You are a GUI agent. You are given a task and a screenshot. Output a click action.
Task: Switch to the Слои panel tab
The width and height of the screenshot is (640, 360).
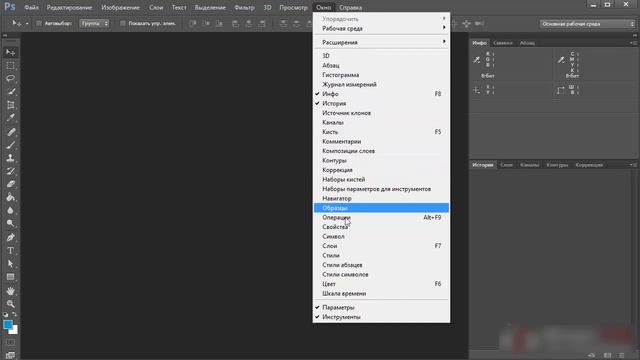[506, 165]
